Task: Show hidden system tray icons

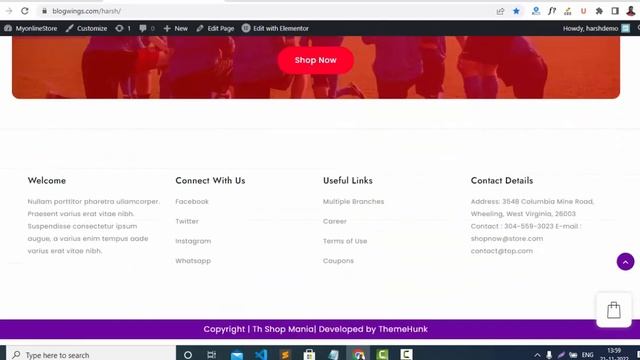Action: tap(537, 355)
